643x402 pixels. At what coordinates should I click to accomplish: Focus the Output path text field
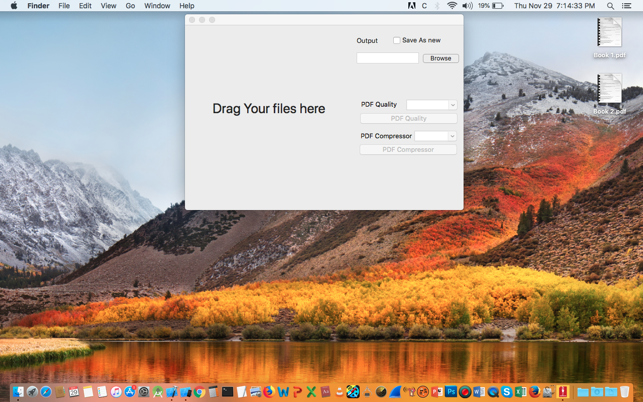388,58
